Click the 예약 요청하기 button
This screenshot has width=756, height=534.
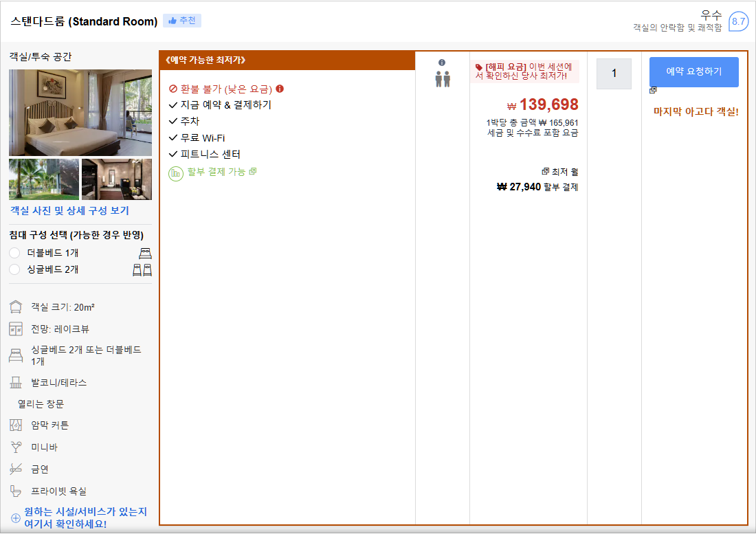click(694, 71)
